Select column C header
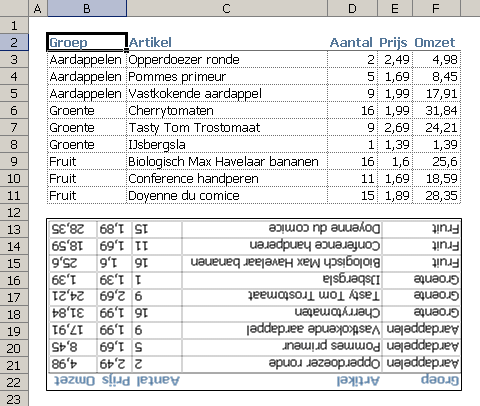480x406 pixels. (x=227, y=8)
